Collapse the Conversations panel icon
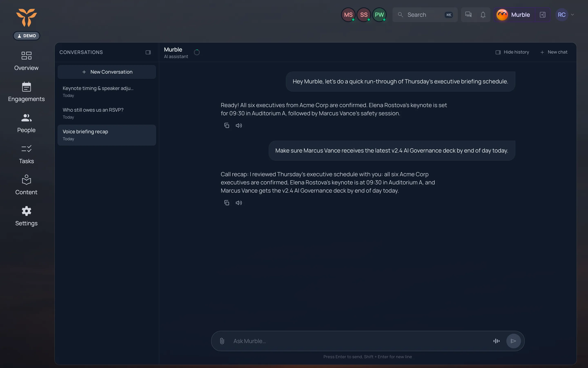The image size is (588, 368). click(x=148, y=52)
